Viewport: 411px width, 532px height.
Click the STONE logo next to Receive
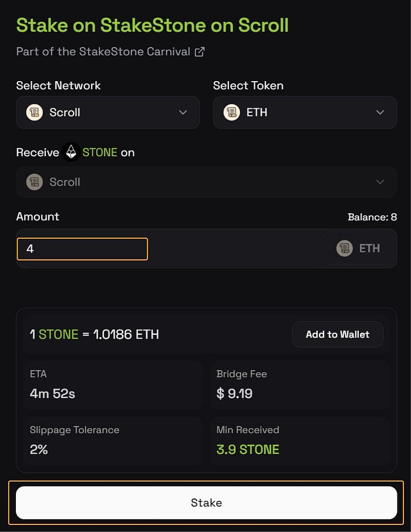[x=71, y=152]
